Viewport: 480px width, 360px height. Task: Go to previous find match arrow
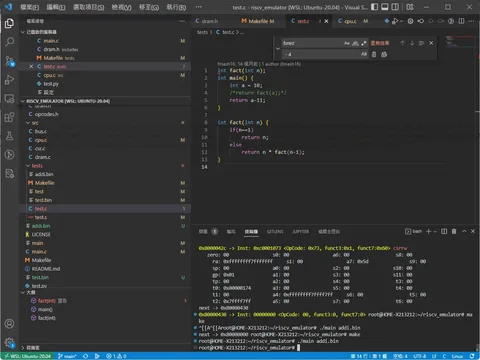click(402, 43)
